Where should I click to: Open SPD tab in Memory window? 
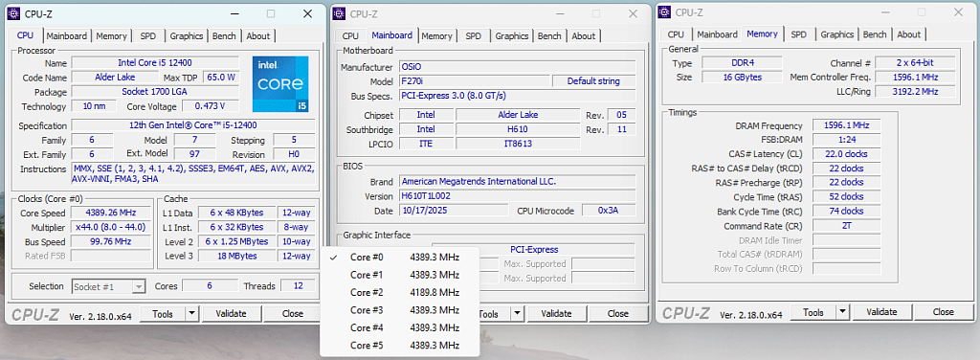(x=799, y=34)
